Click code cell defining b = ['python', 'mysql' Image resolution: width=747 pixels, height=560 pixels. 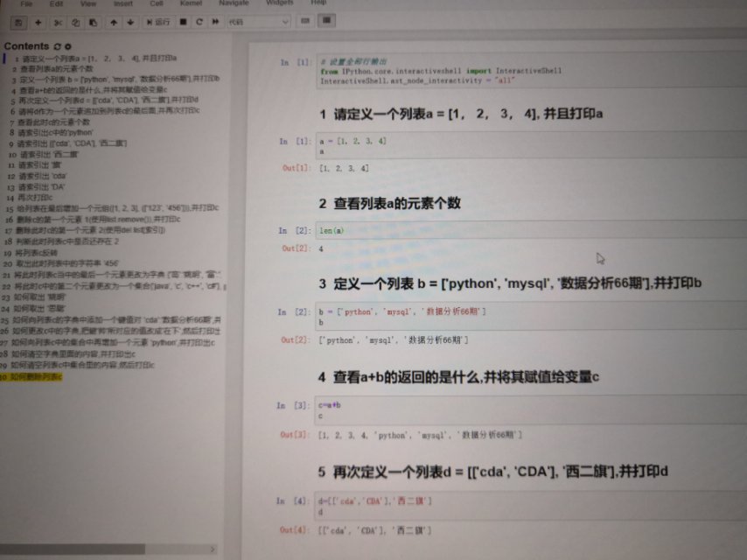pos(531,317)
